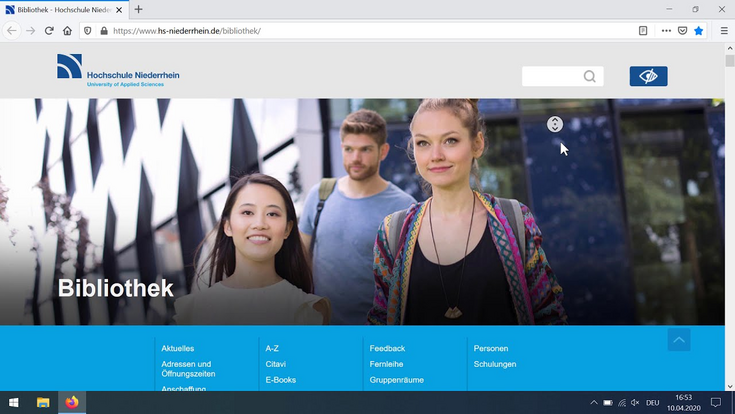
Task: Open the Aktuelles link
Action: 178,348
